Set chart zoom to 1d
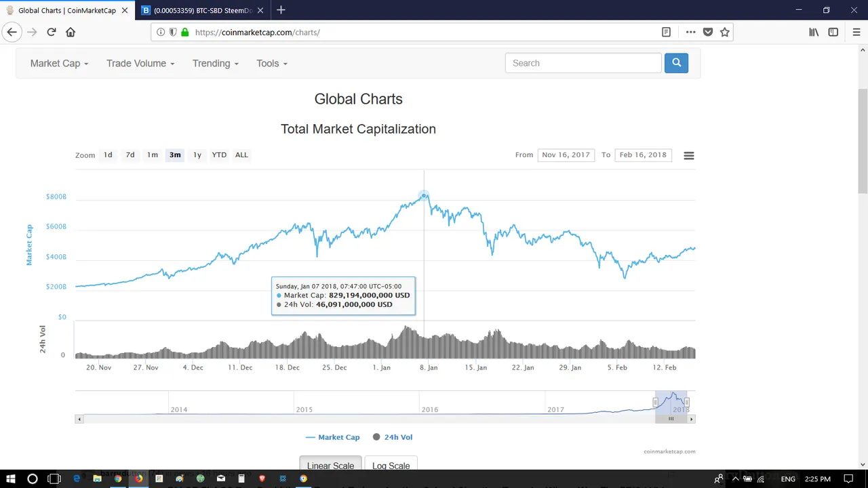 tap(108, 155)
